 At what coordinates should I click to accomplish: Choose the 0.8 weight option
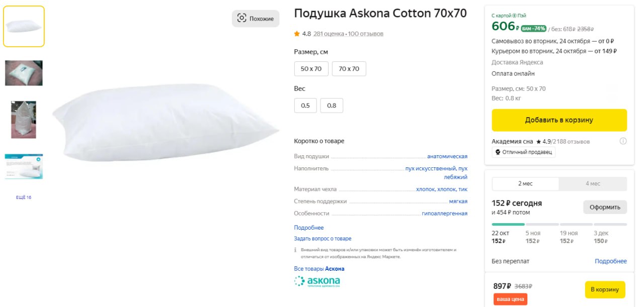pos(332,106)
